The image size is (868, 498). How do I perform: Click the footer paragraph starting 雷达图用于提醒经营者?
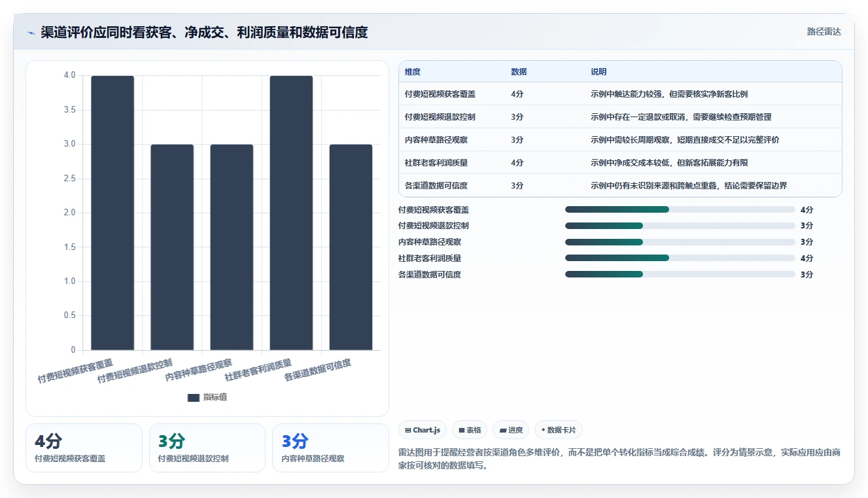pyautogui.click(x=619, y=459)
